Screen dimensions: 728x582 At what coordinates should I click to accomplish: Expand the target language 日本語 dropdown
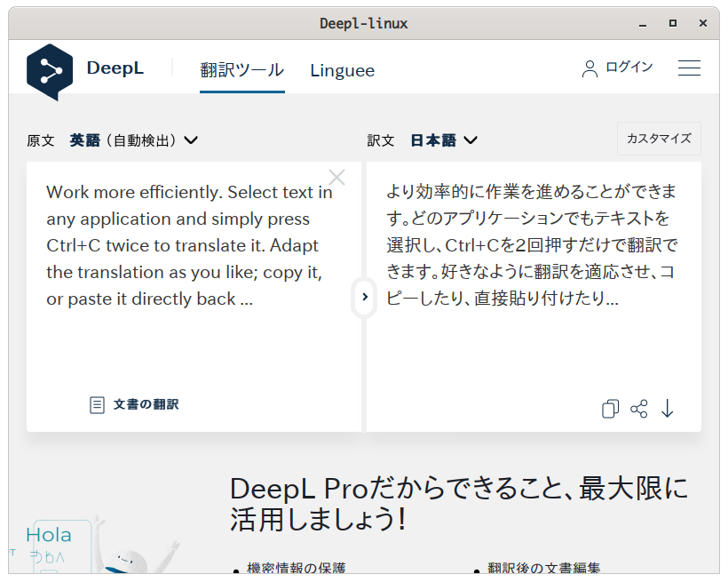[x=444, y=140]
